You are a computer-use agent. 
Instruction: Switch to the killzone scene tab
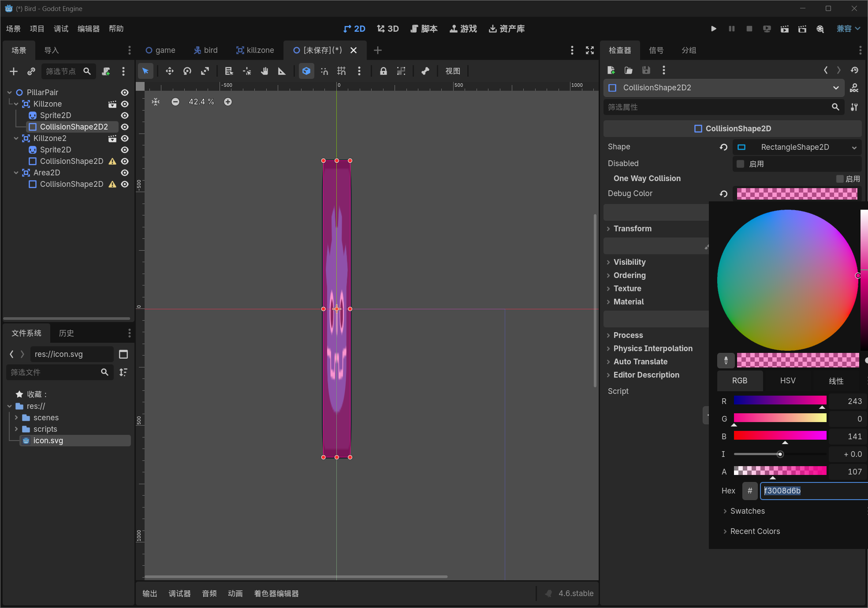click(x=255, y=50)
